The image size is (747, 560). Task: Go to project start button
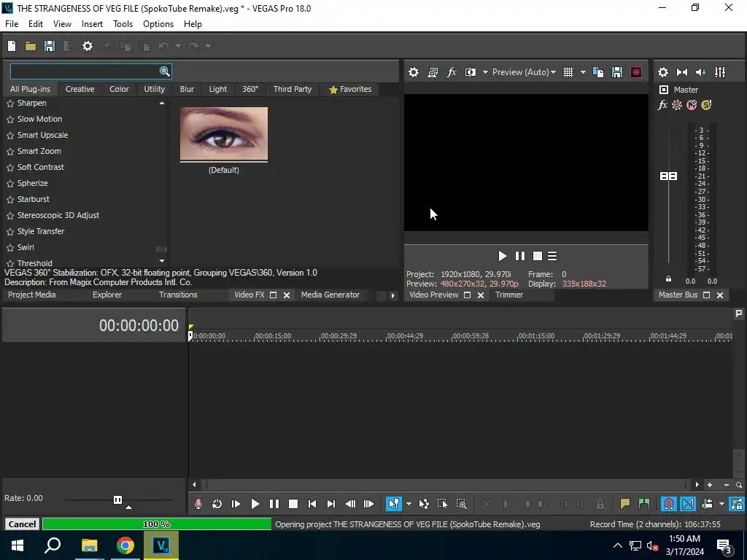coord(312,504)
